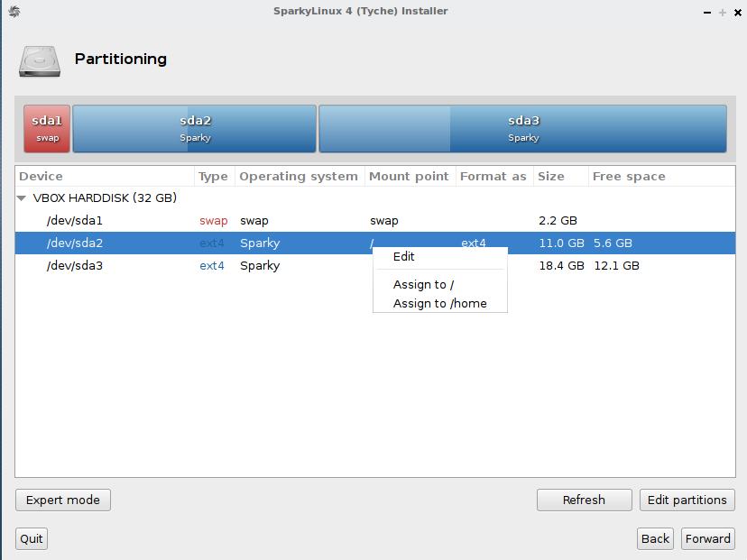Open Expert mode
The image size is (747, 560).
pyautogui.click(x=63, y=500)
